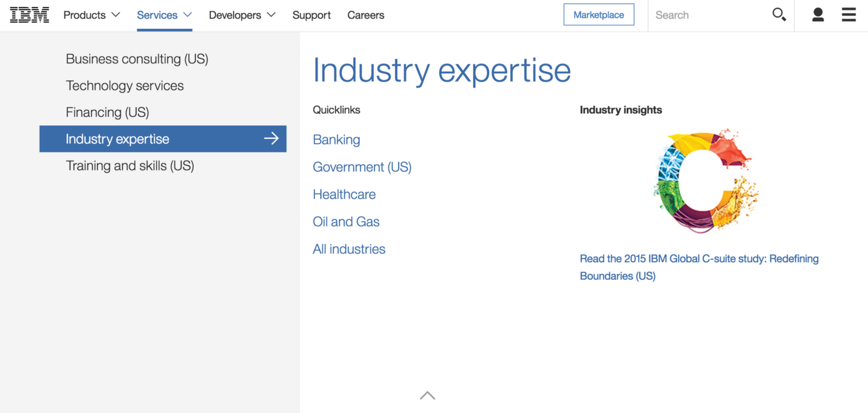This screenshot has height=413, width=868.
Task: Expand the Developers dropdown
Action: coord(242,15)
